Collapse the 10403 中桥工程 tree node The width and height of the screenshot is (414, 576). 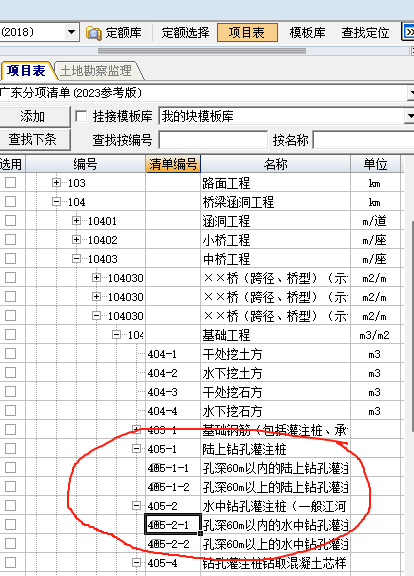[76, 259]
